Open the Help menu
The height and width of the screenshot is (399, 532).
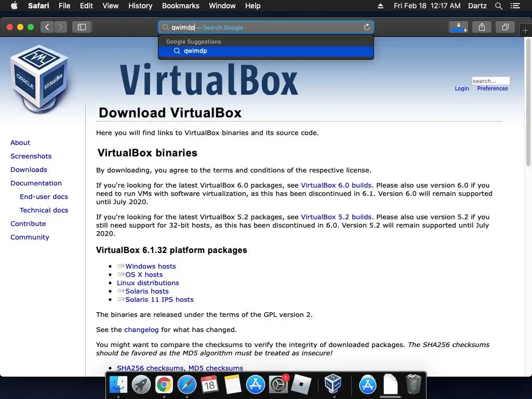[x=253, y=6]
